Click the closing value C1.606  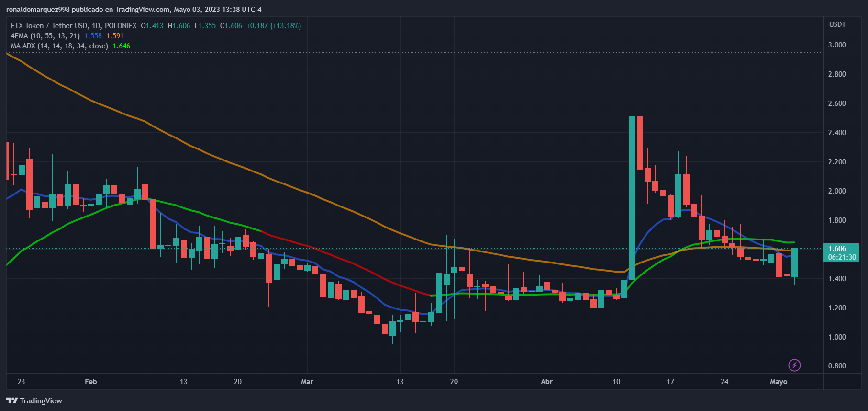231,26
